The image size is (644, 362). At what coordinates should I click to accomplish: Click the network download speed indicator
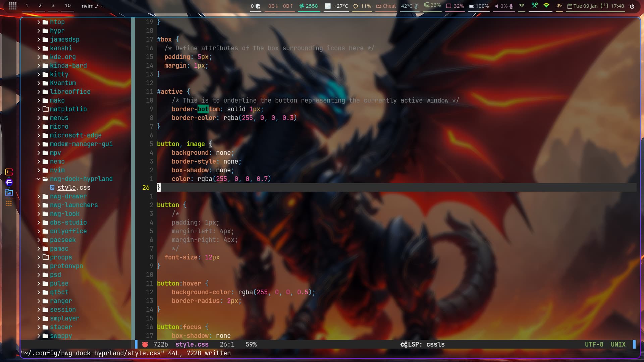[273, 6]
